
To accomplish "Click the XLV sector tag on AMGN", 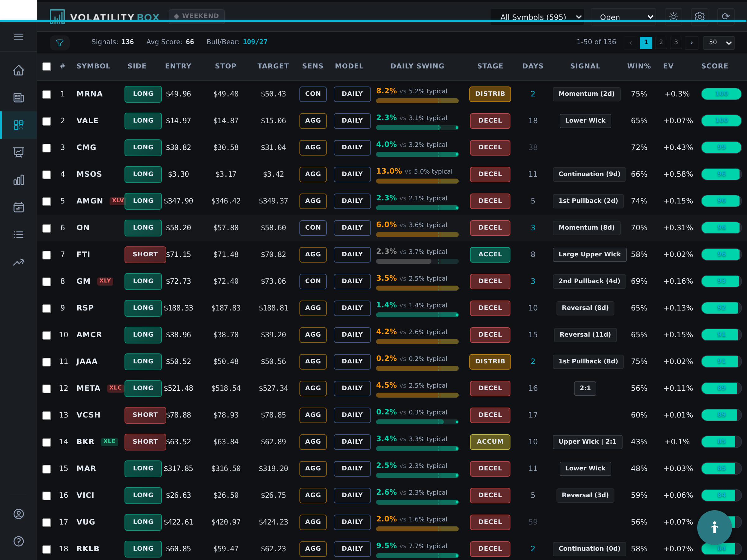I will (x=118, y=200).
